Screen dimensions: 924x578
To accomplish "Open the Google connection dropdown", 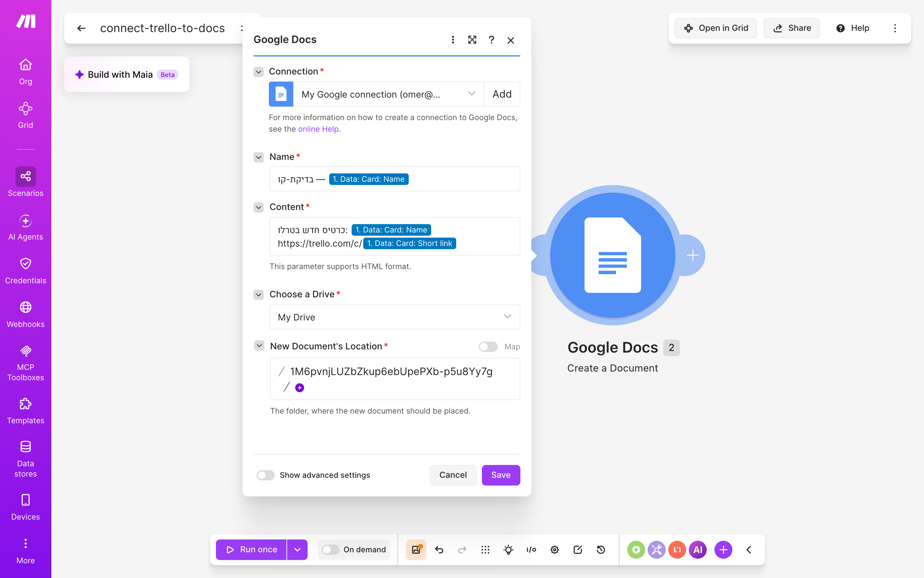I will click(x=389, y=94).
